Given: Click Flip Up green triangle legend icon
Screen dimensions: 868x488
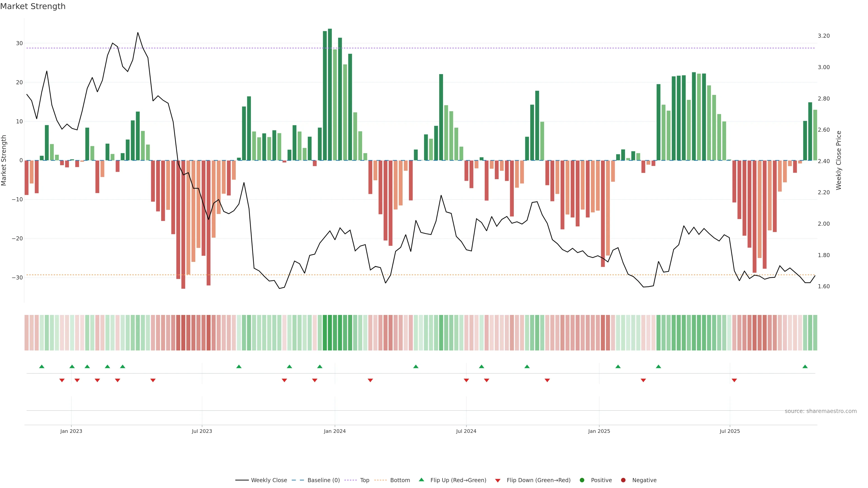Looking at the screenshot, I should [x=421, y=480].
